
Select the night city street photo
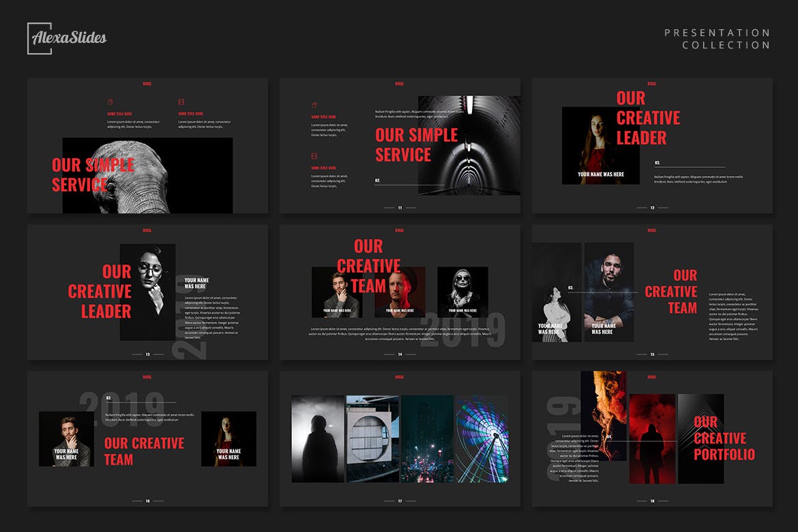tap(427, 439)
